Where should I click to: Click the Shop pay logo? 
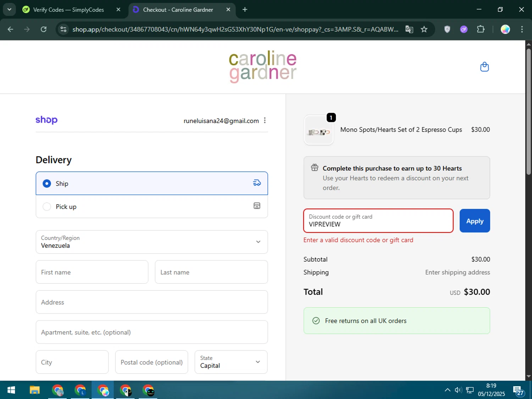pyautogui.click(x=46, y=120)
